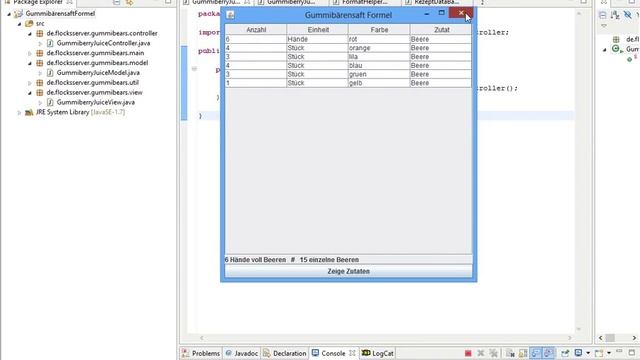Switch to the Declaration tab
Viewport: 640px width, 360px height.
pos(284,353)
